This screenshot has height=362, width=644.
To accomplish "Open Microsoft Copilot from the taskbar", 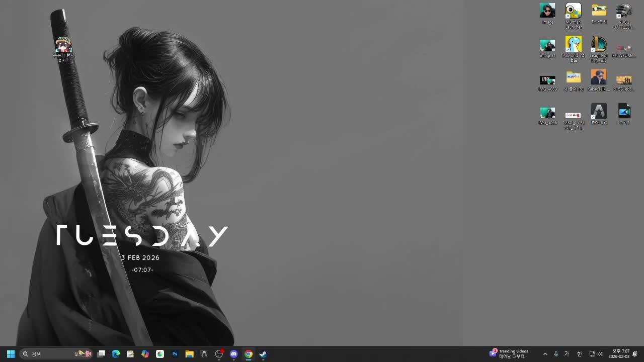I will pyautogui.click(x=145, y=354).
